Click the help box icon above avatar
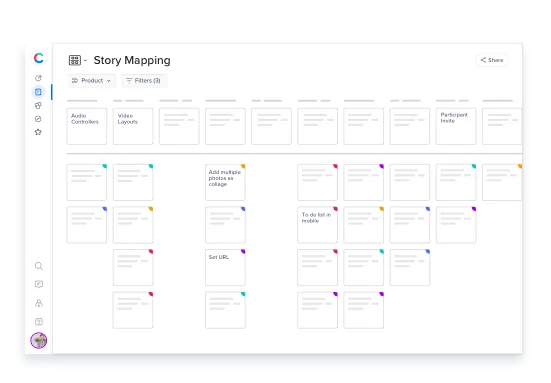The width and height of the screenshot is (551, 383). tap(39, 322)
